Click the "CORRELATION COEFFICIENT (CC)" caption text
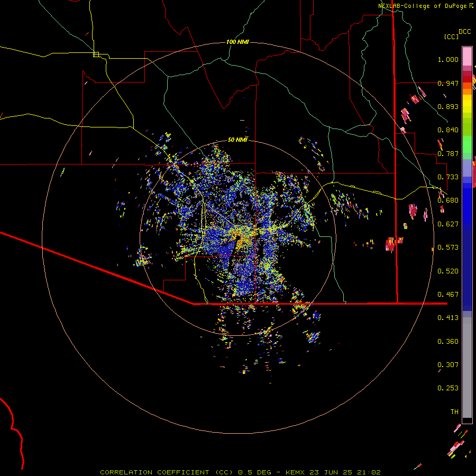Image resolution: width=476 pixels, height=476 pixels. coord(167,472)
